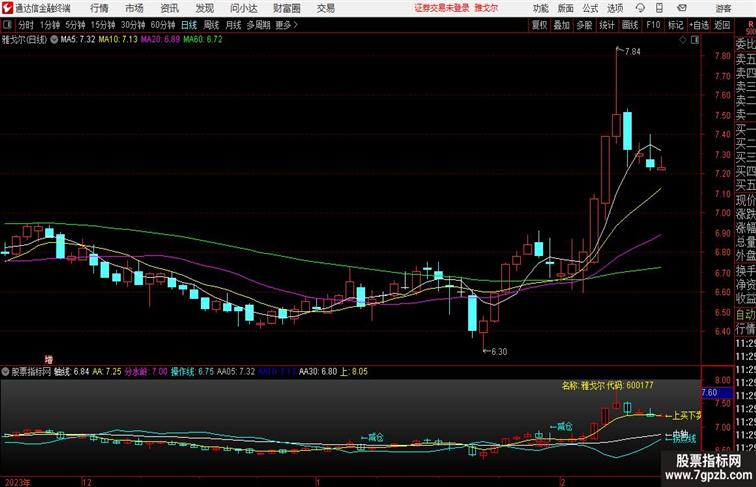Viewport: 756px width, 487px height.
Task: Click the 复权 toolbar button
Action: [x=540, y=25]
